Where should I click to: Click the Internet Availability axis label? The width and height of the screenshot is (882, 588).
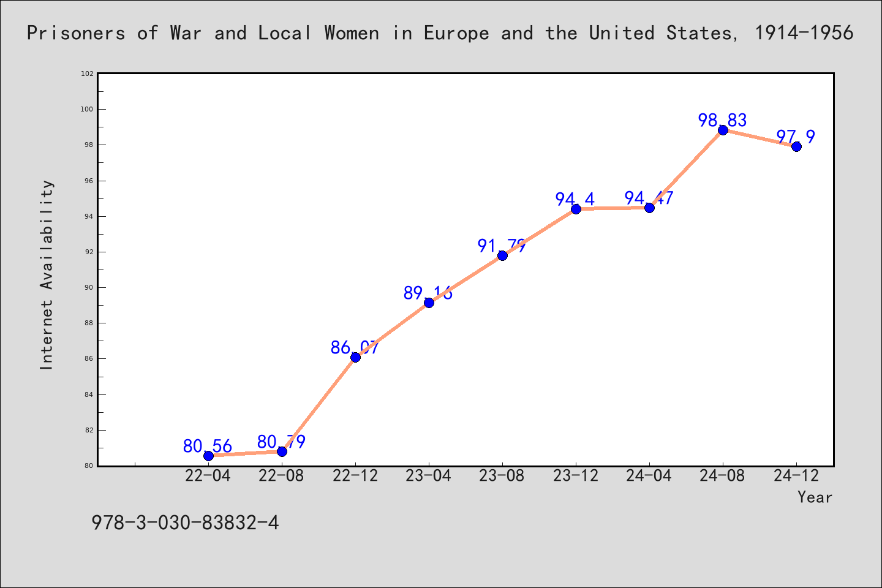(x=47, y=274)
